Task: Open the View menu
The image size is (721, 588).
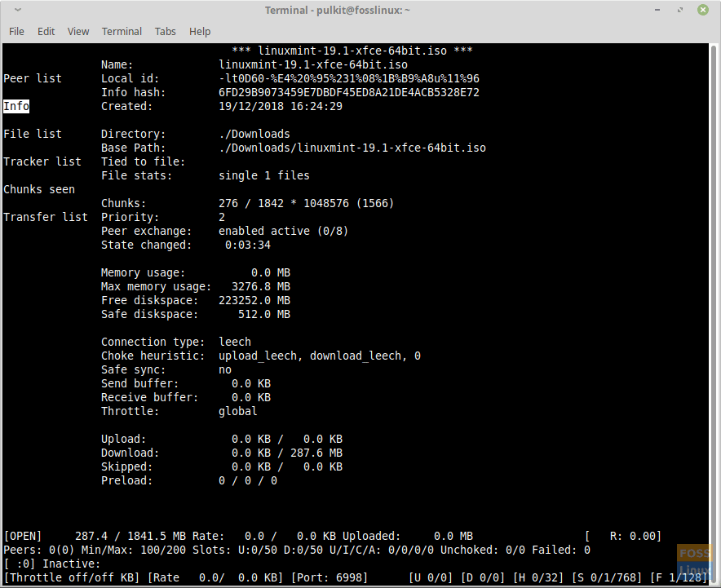Action: point(78,31)
